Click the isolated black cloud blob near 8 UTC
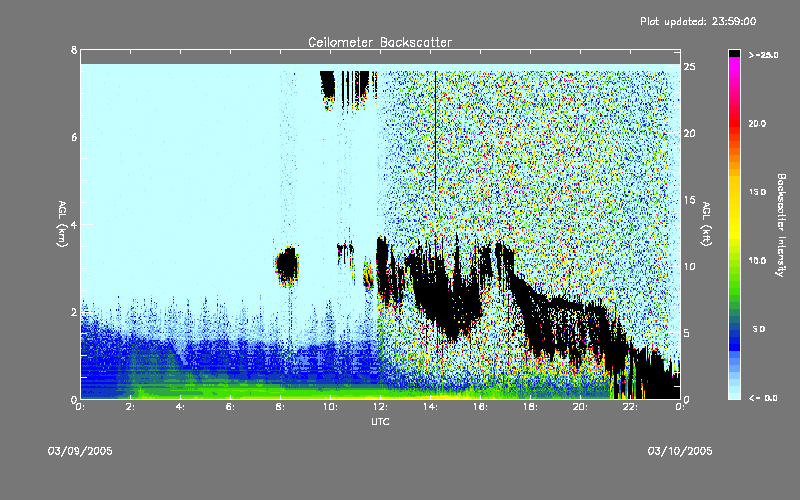The image size is (800, 500). 287,265
